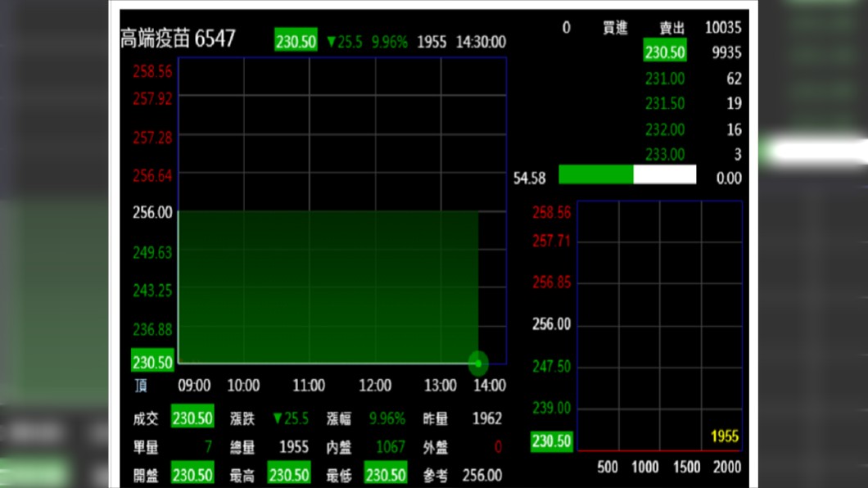The height and width of the screenshot is (488, 868).
Task: Click the green dot marker at chart end
Action: point(478,364)
